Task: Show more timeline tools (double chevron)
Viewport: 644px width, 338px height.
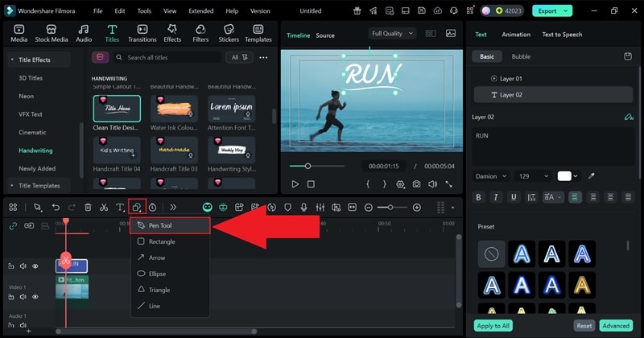Action: (173, 208)
